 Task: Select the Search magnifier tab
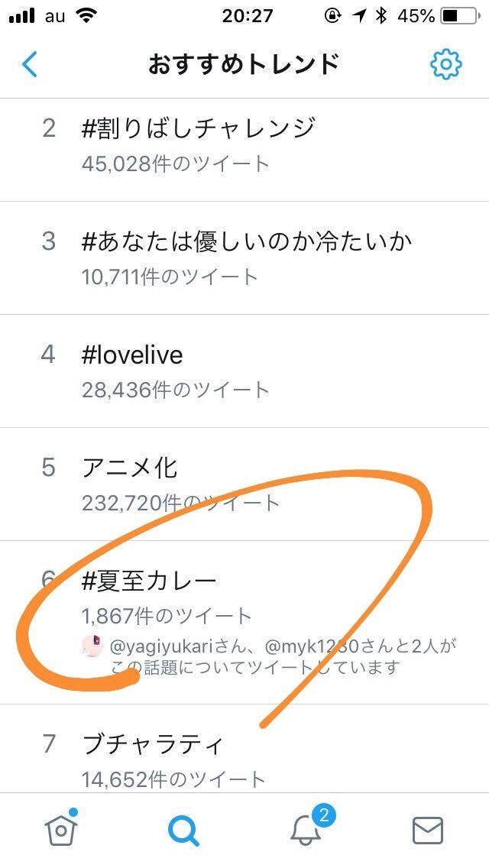tap(183, 830)
